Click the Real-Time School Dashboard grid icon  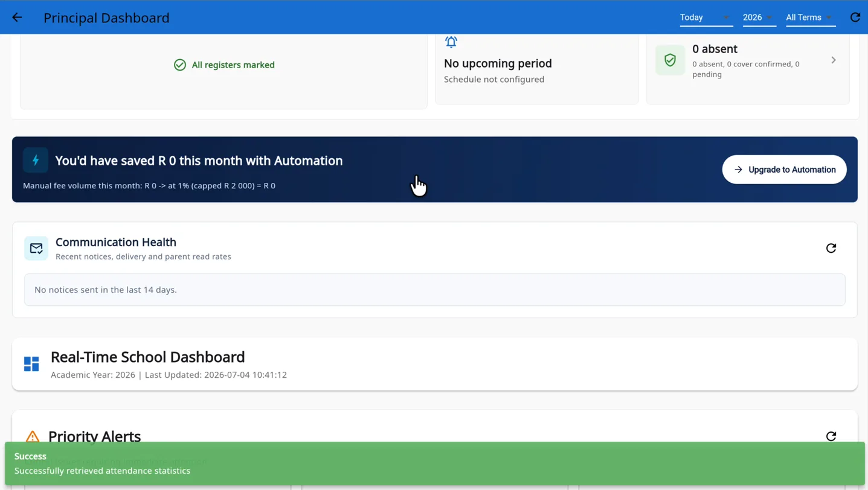tap(31, 364)
